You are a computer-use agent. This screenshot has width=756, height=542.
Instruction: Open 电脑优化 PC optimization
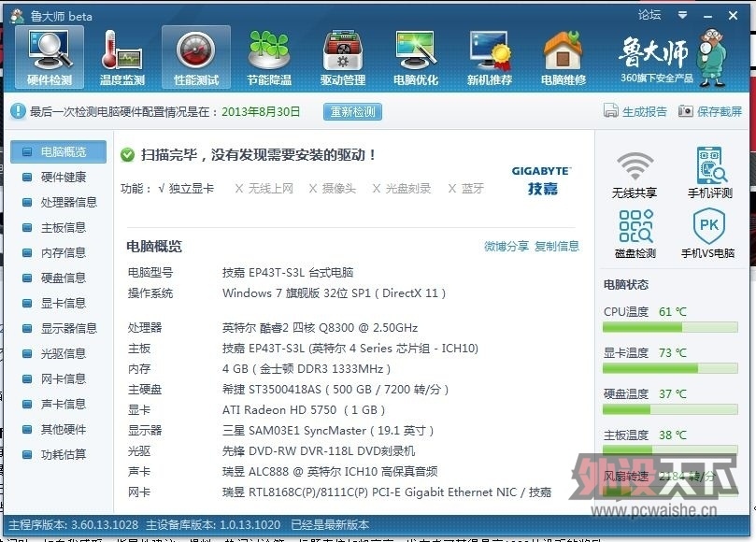pyautogui.click(x=416, y=57)
